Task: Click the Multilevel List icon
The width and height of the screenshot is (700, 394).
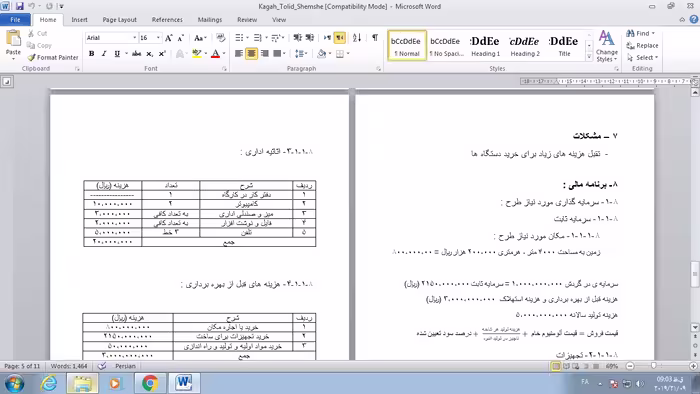Action: coord(276,37)
